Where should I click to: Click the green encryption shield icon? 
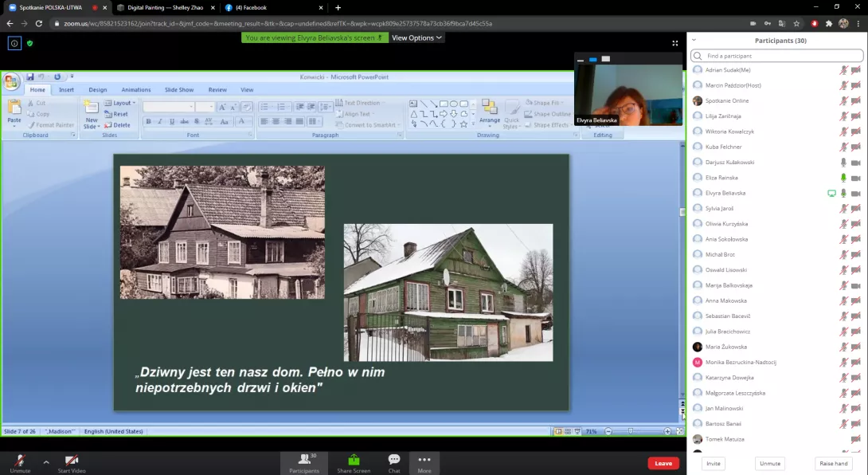click(30, 43)
